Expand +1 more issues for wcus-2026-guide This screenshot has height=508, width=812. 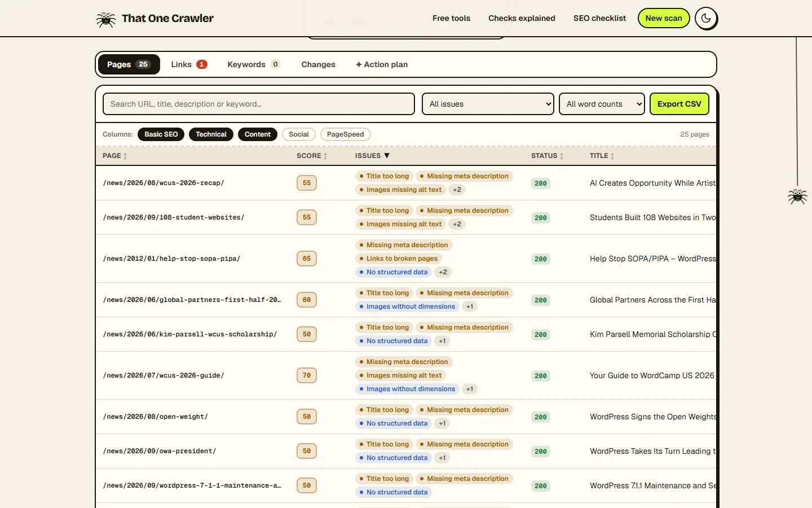tap(470, 389)
